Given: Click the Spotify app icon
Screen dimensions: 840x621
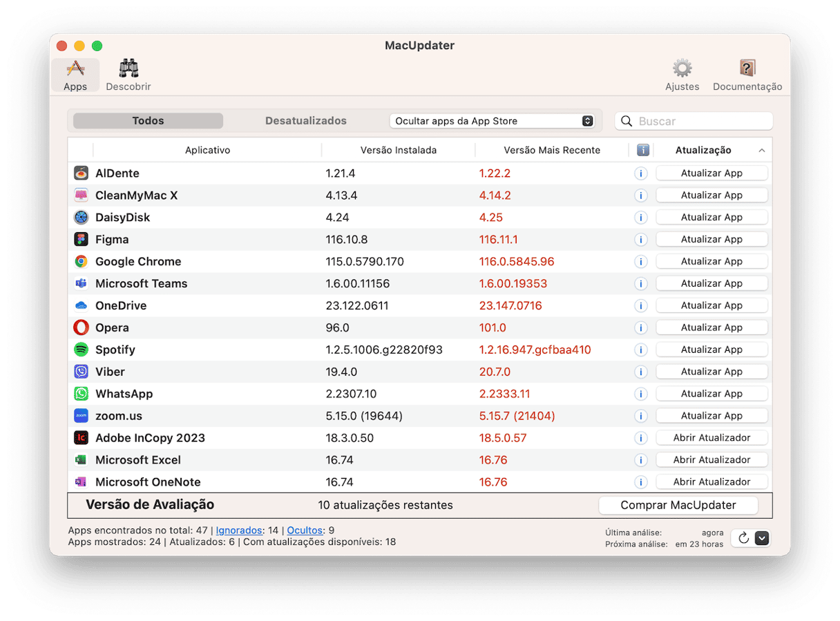Looking at the screenshot, I should point(82,350).
